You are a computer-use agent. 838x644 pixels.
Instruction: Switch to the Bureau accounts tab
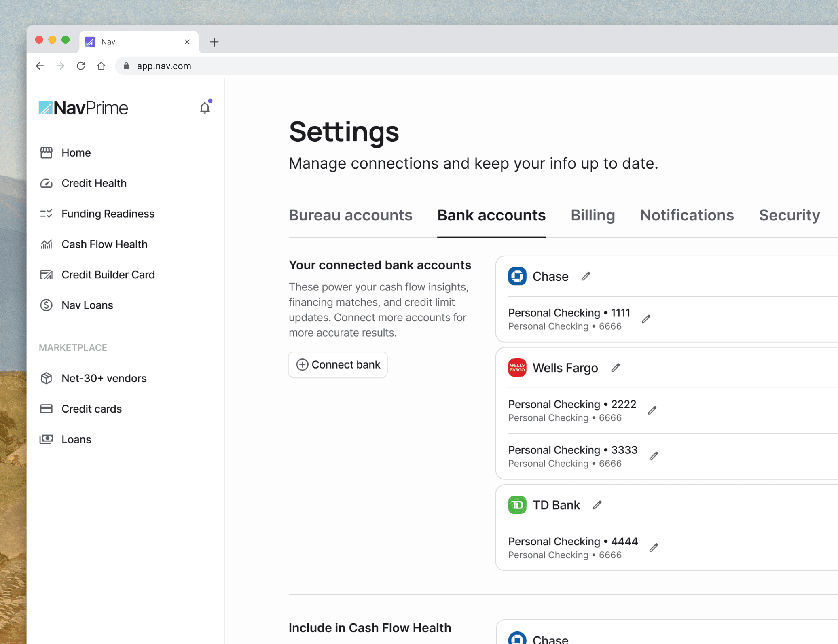pos(351,215)
